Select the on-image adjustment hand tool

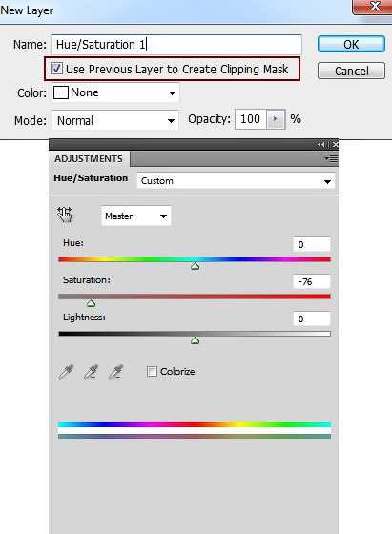(64, 215)
